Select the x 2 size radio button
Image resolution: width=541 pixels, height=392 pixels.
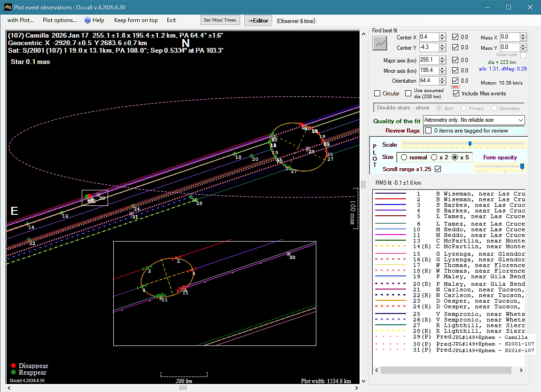point(434,157)
